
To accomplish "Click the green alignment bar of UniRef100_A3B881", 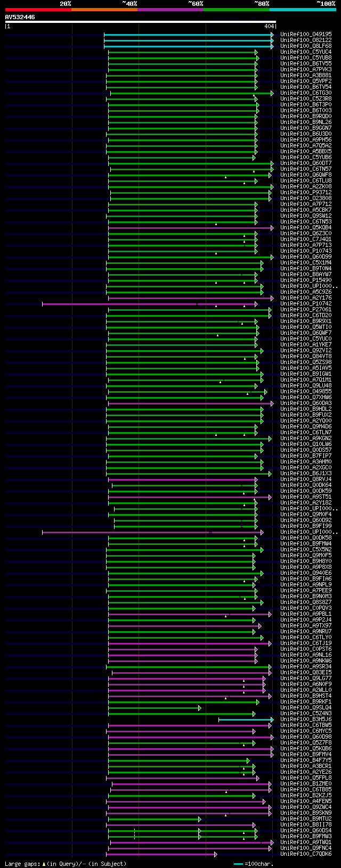I will pyautogui.click(x=181, y=76).
